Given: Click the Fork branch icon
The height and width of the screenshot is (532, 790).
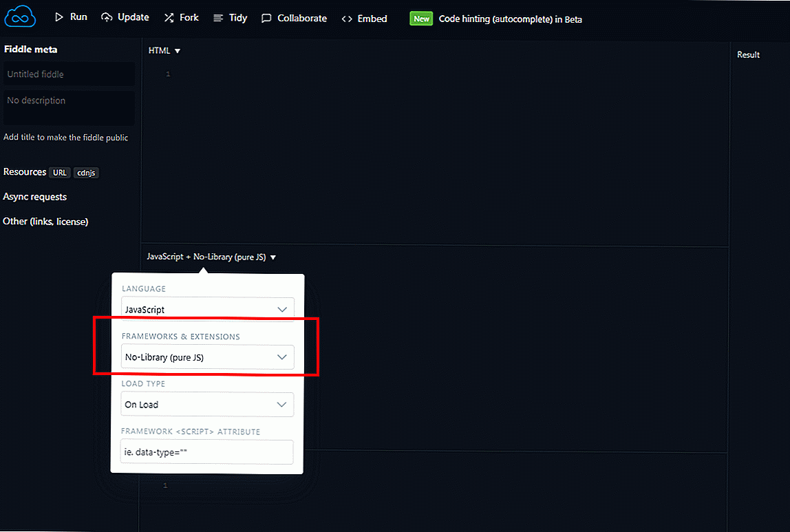Looking at the screenshot, I should coord(169,18).
